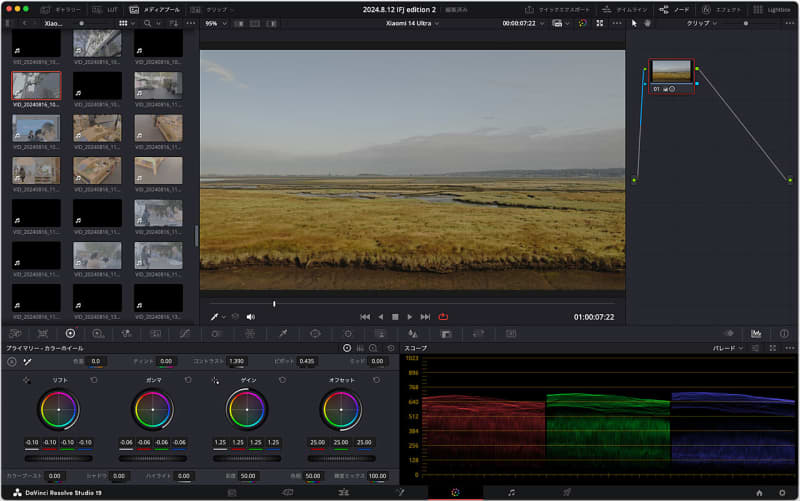This screenshot has height=501, width=800.
Task: Switch to the Fairlight audio page
Action: coord(511,492)
